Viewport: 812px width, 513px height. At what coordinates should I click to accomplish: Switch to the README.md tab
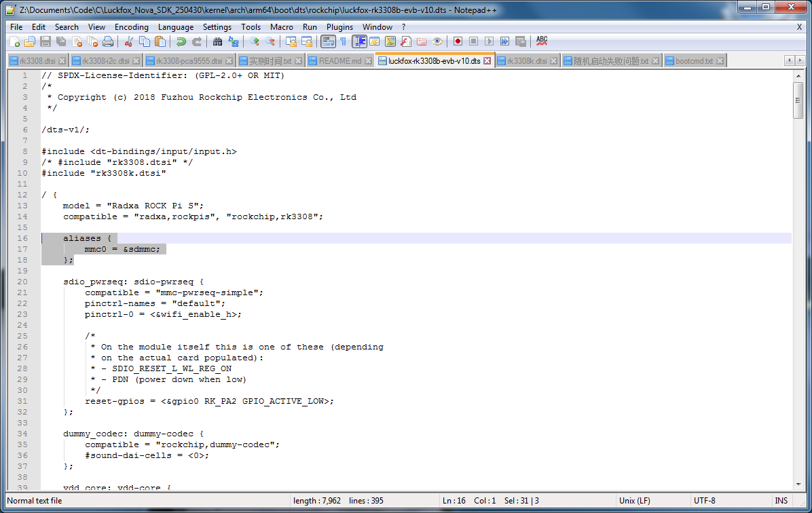[x=339, y=61]
